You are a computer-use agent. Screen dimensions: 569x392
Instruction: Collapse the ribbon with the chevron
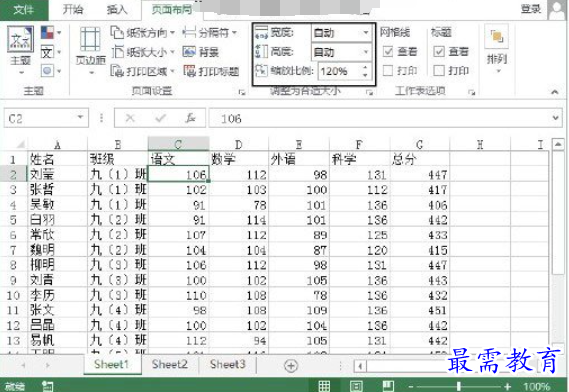pyautogui.click(x=554, y=92)
